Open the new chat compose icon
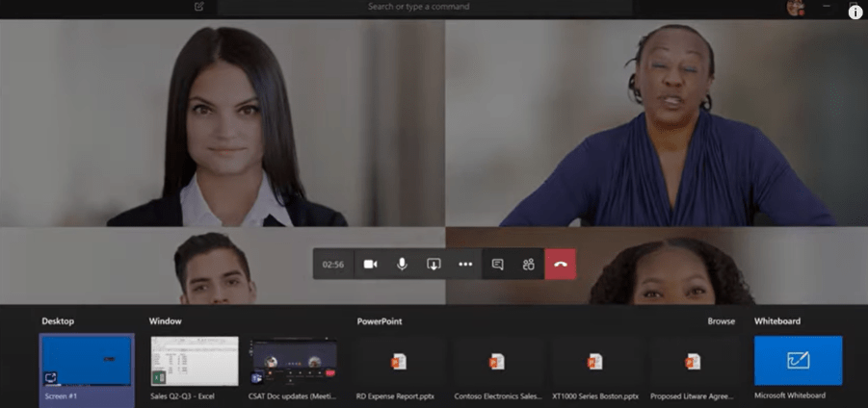Image resolution: width=868 pixels, height=408 pixels. [199, 7]
